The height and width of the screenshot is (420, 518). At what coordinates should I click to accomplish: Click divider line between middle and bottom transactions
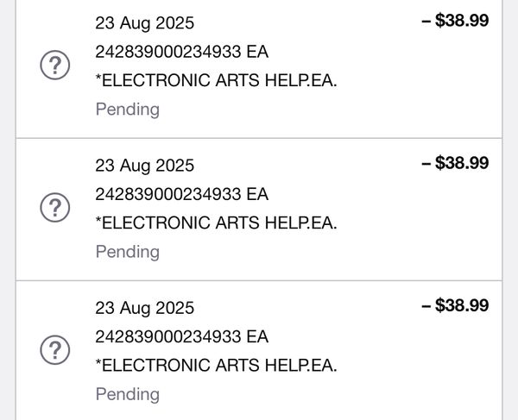[x=259, y=281]
